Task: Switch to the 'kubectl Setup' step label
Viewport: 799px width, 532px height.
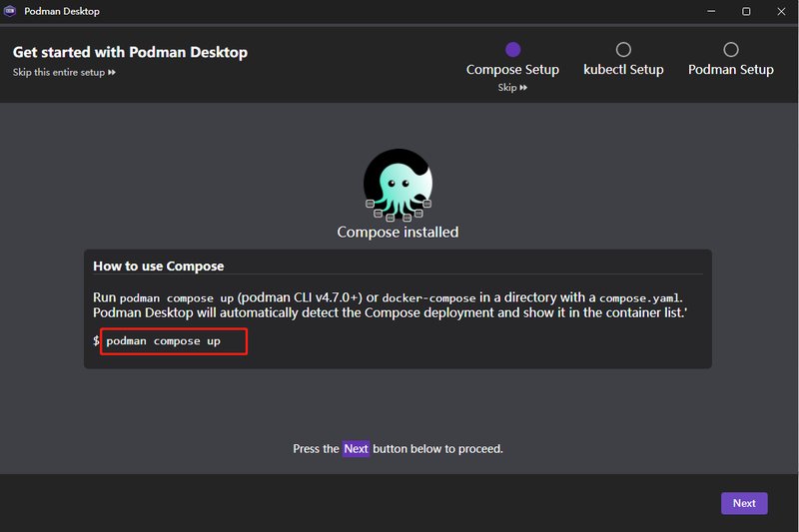Action: [623, 70]
